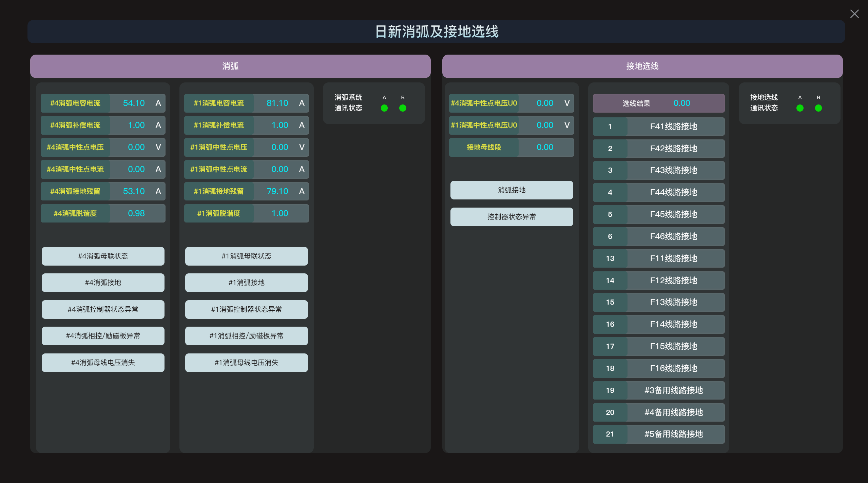Click the 接地母线段 value field
The height and width of the screenshot is (483, 868).
point(545,147)
